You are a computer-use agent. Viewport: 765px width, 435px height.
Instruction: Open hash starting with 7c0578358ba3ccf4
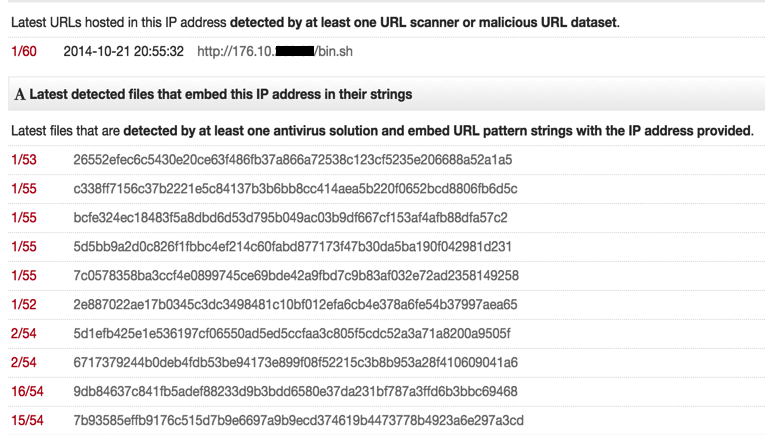[296, 276]
